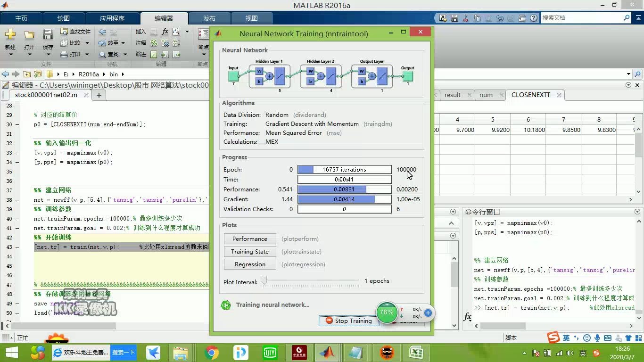644x362 pixels.
Task: Click the up-one-folder icon in address bar
Action: point(27,74)
